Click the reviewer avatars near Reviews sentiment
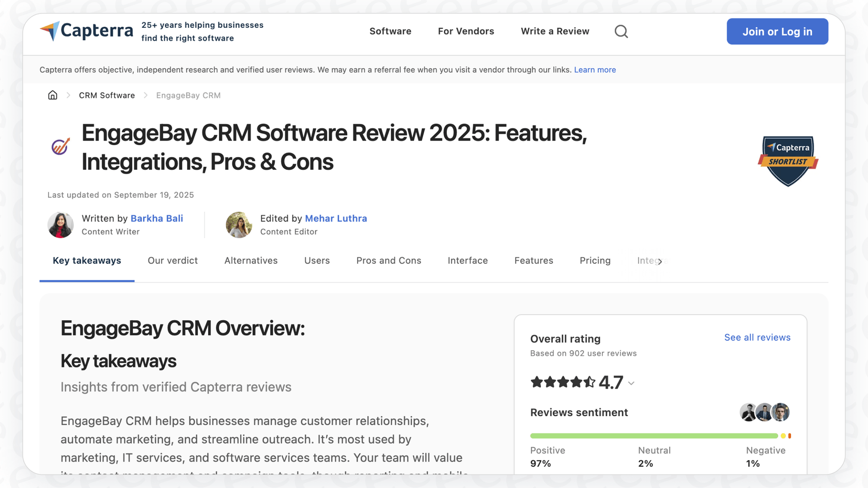The image size is (868, 488). [765, 412]
